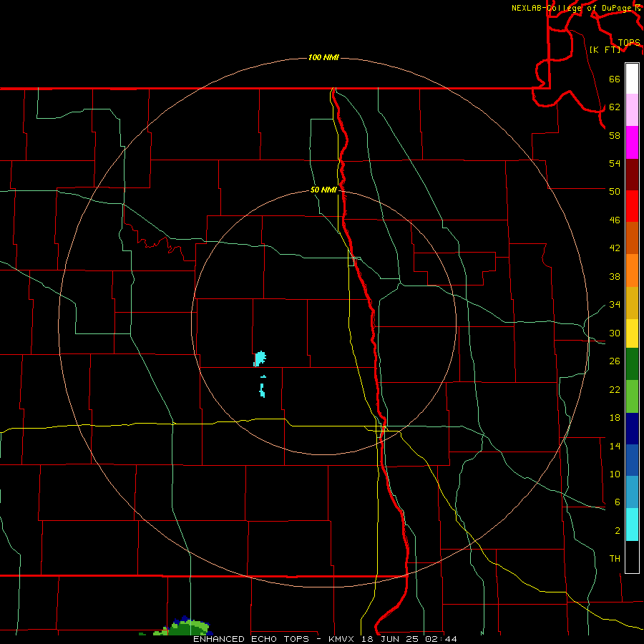The height and width of the screenshot is (644, 644).
Task: Select the dark green 30 K FT swatch
Action: click(x=632, y=364)
